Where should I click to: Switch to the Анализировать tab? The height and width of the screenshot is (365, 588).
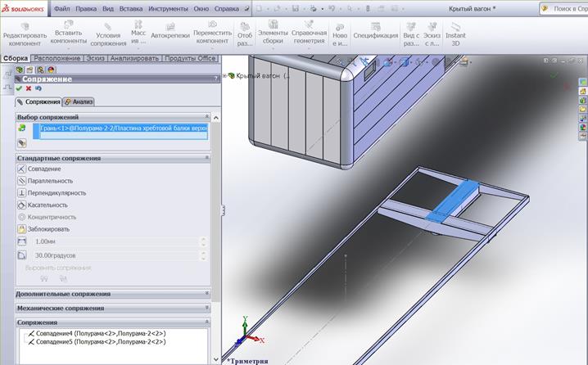click(x=135, y=58)
